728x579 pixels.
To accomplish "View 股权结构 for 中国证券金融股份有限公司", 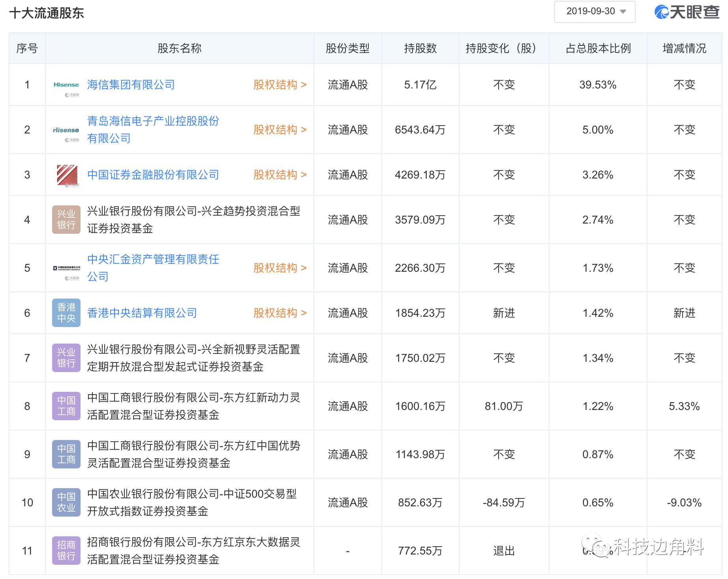I will click(280, 175).
